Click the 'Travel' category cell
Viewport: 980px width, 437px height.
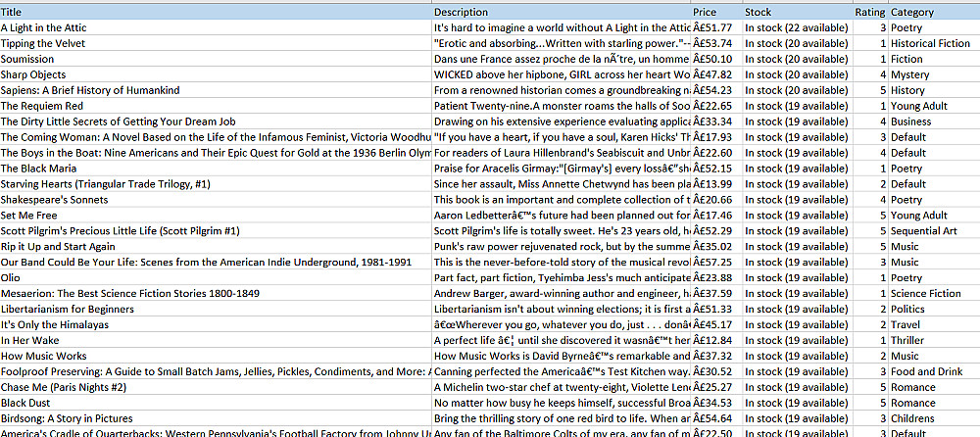[x=934, y=324]
